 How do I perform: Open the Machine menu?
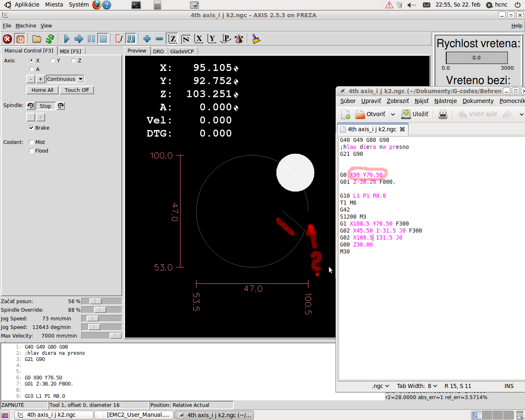[x=26, y=26]
